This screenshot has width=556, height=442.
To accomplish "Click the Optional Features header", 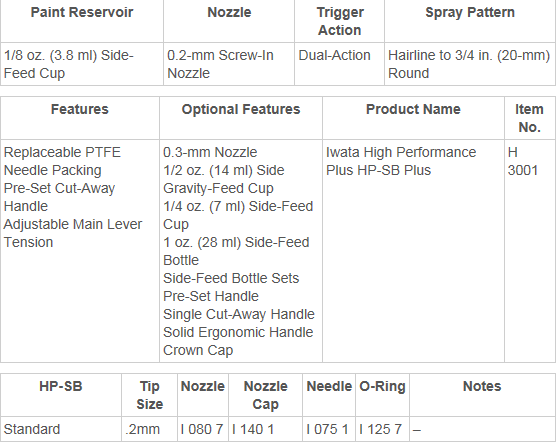I will click(x=241, y=109).
